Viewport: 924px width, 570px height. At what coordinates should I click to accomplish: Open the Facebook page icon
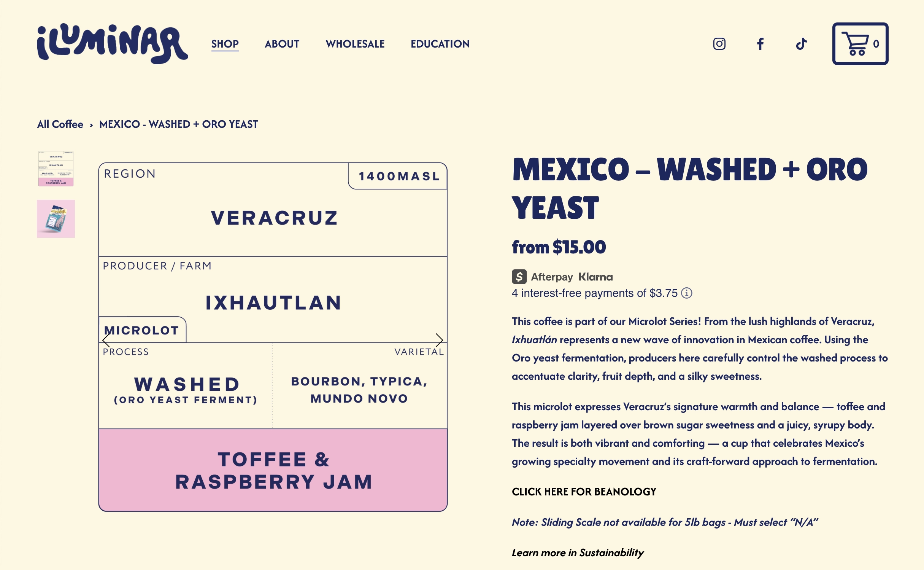click(760, 44)
